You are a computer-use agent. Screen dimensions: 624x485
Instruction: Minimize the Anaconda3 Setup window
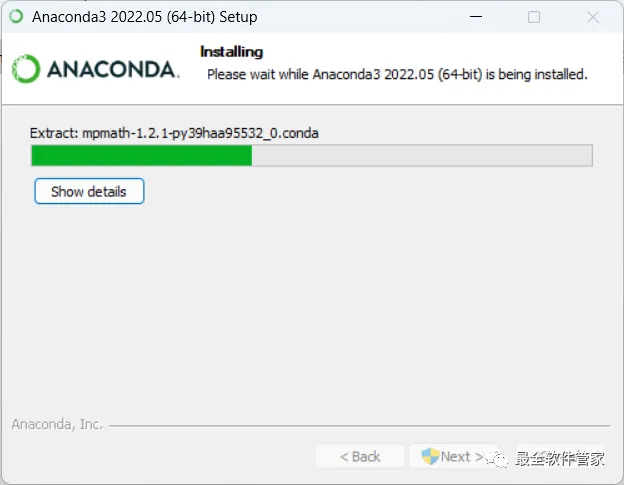[476, 17]
